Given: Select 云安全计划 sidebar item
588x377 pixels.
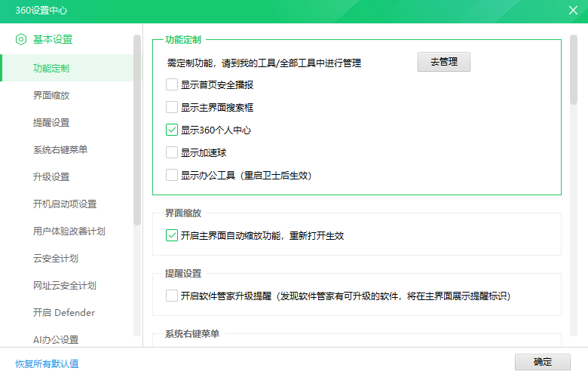Looking at the screenshot, I should tap(56, 259).
